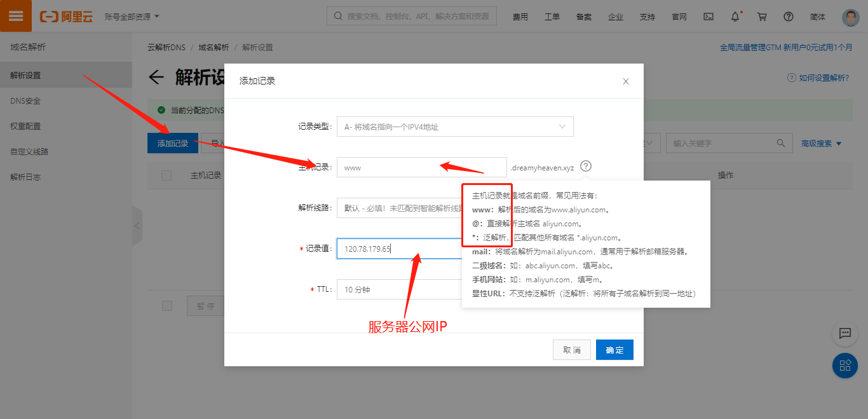Screen dimensions: 868x419
Task: Open the help question icon in header
Action: click(789, 17)
